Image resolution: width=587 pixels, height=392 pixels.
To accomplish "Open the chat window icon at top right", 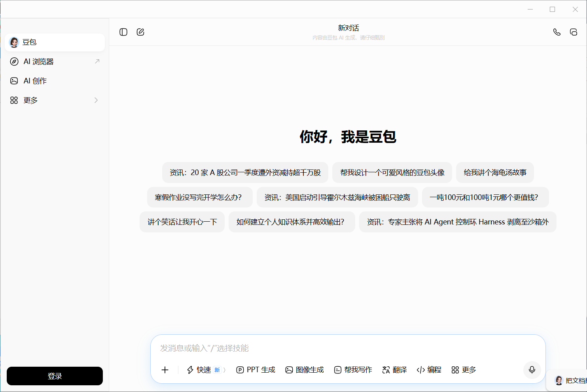I will [x=574, y=32].
